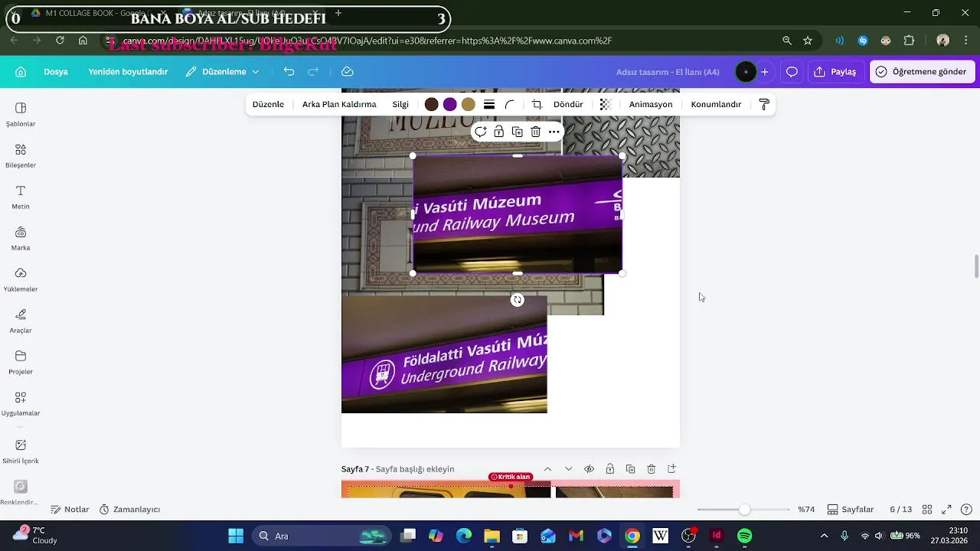Open more options for selected image

(554, 132)
